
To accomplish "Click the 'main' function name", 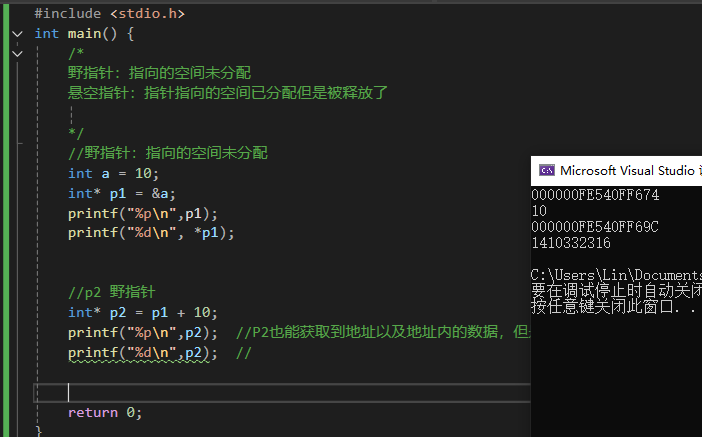I will (x=84, y=33).
